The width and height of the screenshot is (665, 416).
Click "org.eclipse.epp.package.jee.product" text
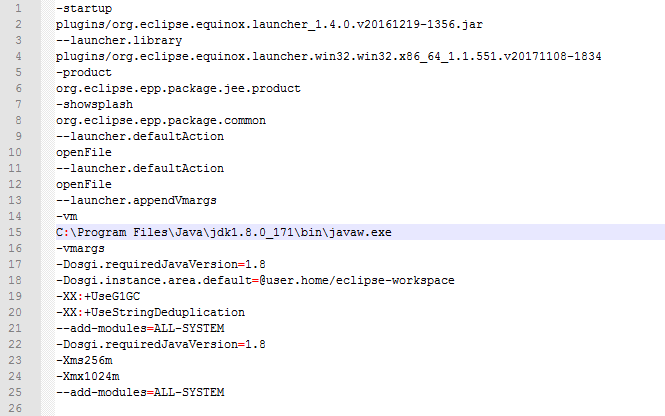click(178, 89)
